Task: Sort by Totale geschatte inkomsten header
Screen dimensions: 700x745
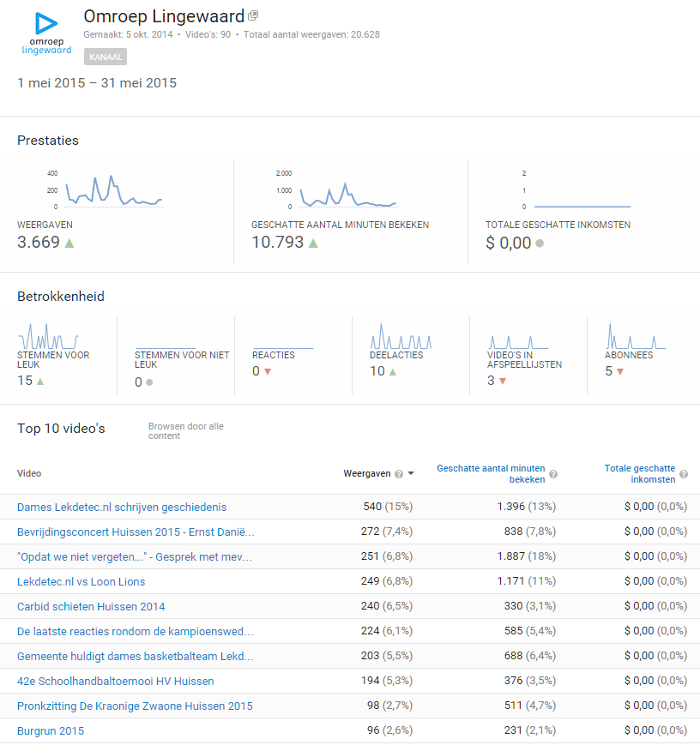Action: [x=639, y=474]
